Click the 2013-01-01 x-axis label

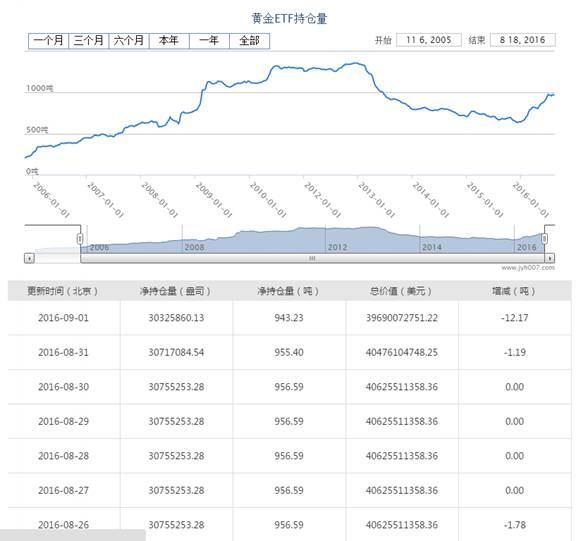point(377,199)
